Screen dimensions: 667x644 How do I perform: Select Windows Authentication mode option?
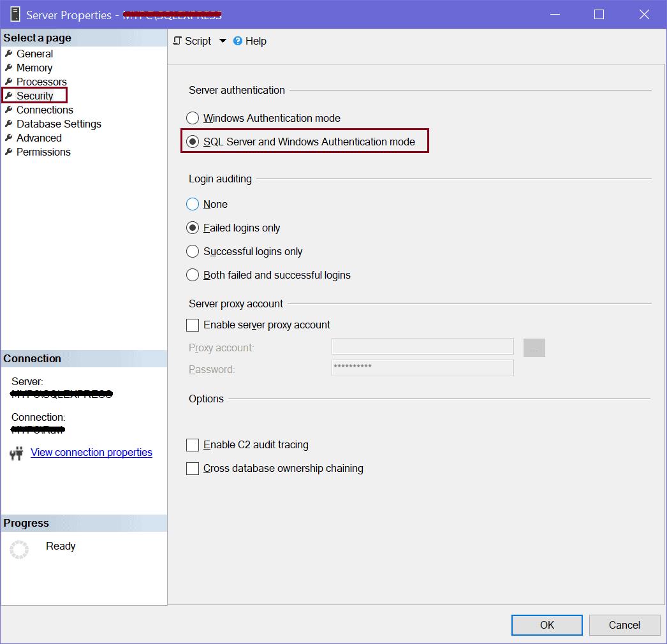click(193, 118)
